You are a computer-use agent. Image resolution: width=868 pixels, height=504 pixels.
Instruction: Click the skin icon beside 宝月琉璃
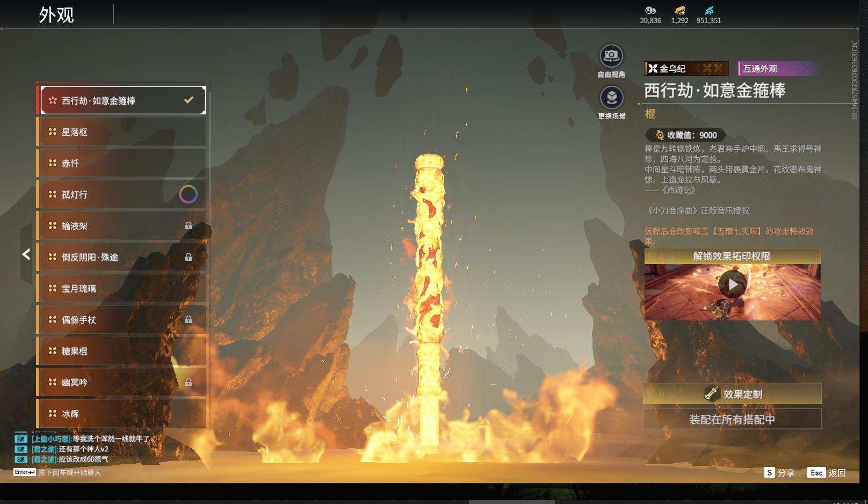point(53,288)
